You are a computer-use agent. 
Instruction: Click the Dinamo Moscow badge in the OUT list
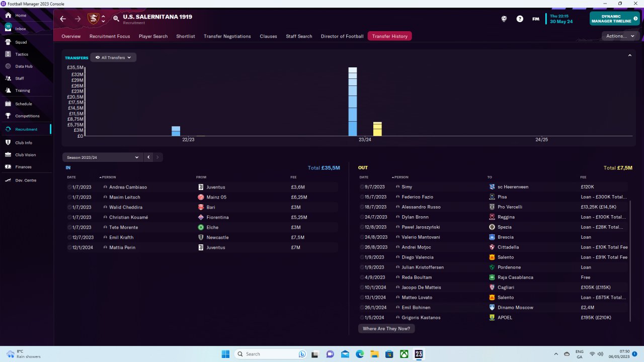pyautogui.click(x=492, y=308)
